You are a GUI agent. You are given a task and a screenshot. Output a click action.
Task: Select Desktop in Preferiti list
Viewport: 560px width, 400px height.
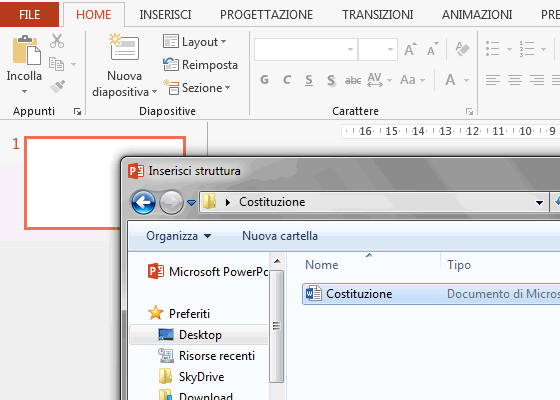click(199, 335)
